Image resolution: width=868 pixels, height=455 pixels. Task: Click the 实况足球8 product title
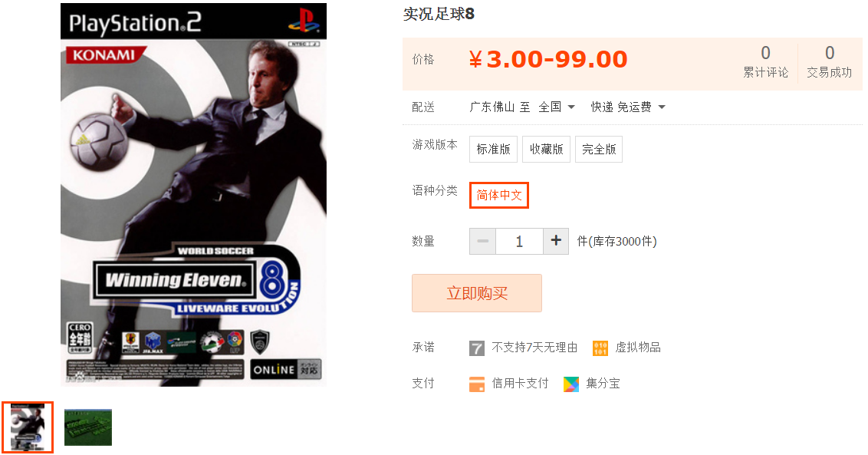[x=439, y=14]
